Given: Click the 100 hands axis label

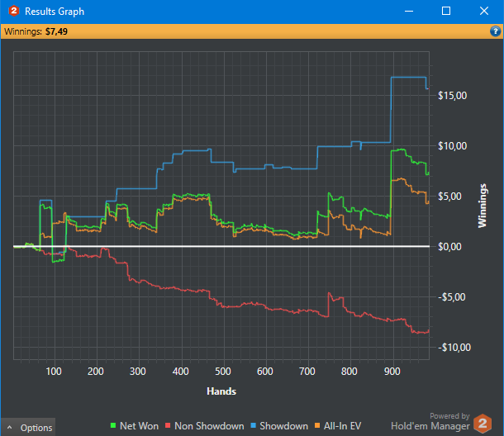Looking at the screenshot, I should [x=54, y=372].
